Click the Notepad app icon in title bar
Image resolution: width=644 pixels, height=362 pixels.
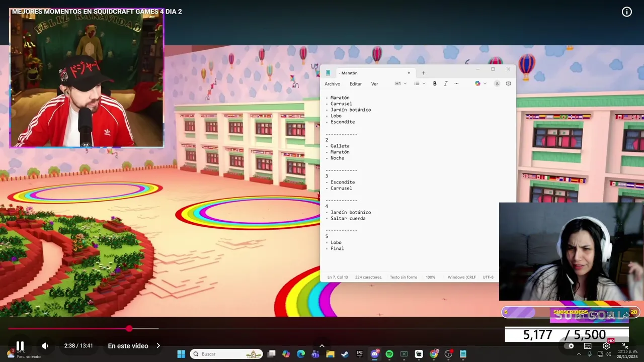(328, 73)
